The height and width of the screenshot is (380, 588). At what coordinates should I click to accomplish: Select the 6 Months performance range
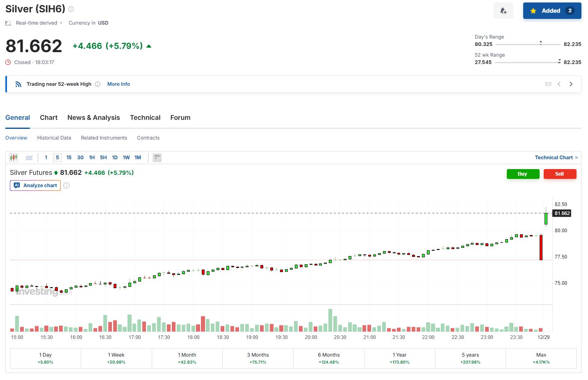[329, 358]
